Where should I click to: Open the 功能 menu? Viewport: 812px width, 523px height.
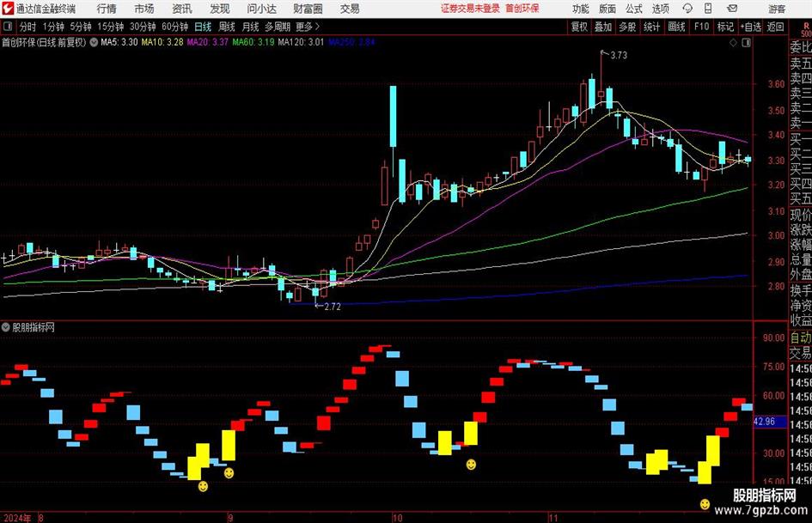click(581, 9)
